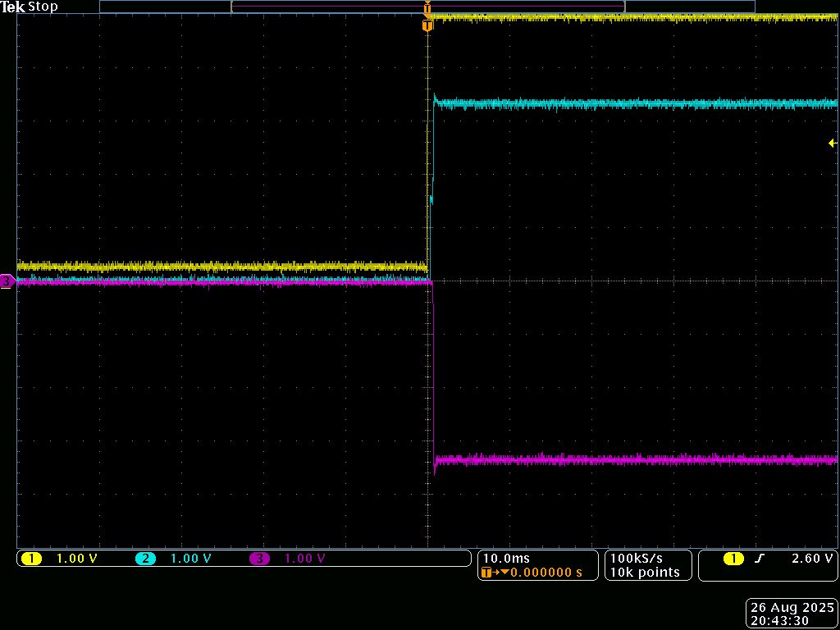Viewport: 840px width, 630px height.
Task: Select the orange trigger position marker in the record overview bar
Action: (427, 7)
